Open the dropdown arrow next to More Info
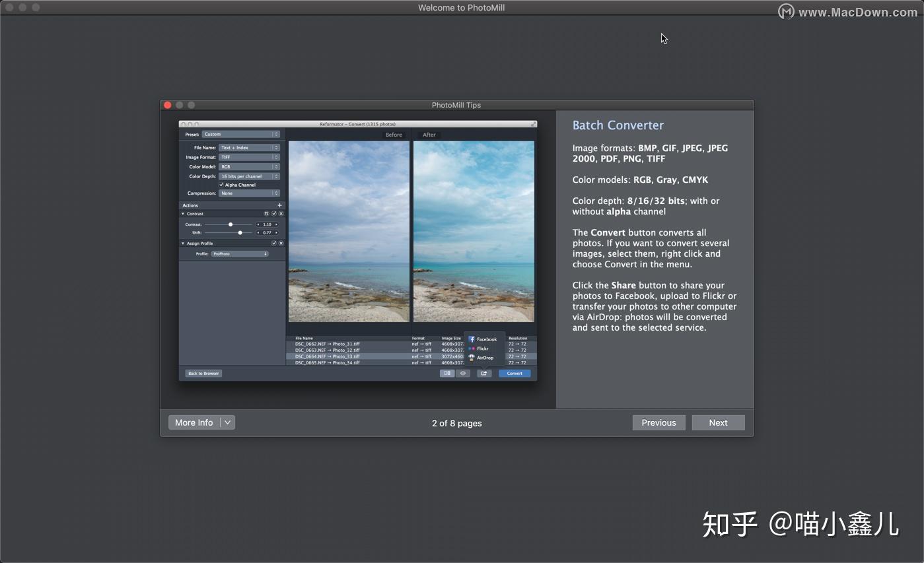Viewport: 924px width, 563px height. point(227,422)
